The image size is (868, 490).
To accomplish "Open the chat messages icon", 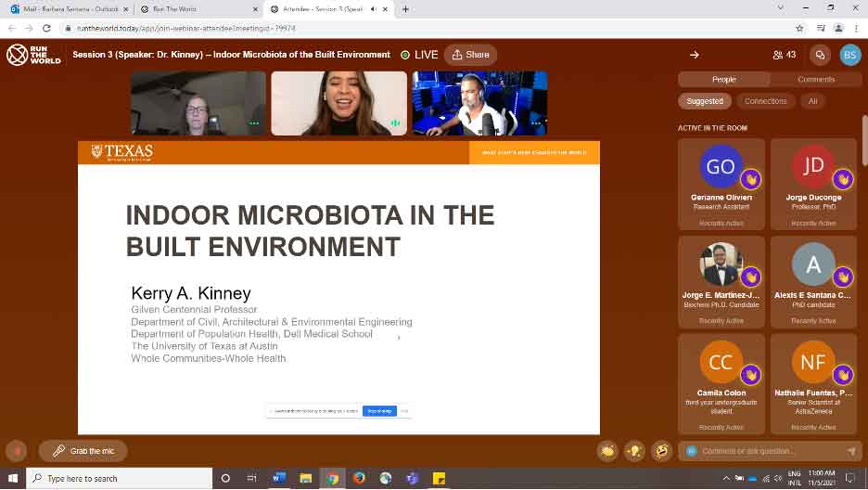I will [x=819, y=55].
